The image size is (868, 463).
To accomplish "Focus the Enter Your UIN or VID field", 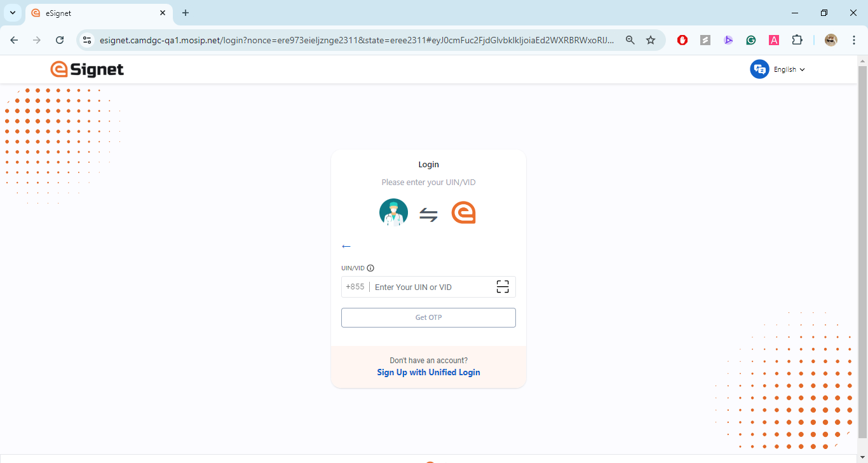I will tap(432, 287).
